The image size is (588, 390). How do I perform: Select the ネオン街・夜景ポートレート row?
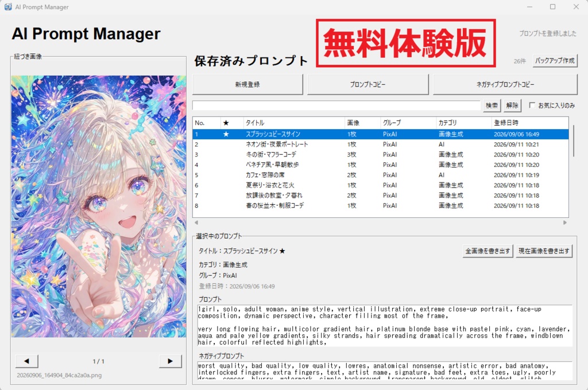tap(381, 144)
